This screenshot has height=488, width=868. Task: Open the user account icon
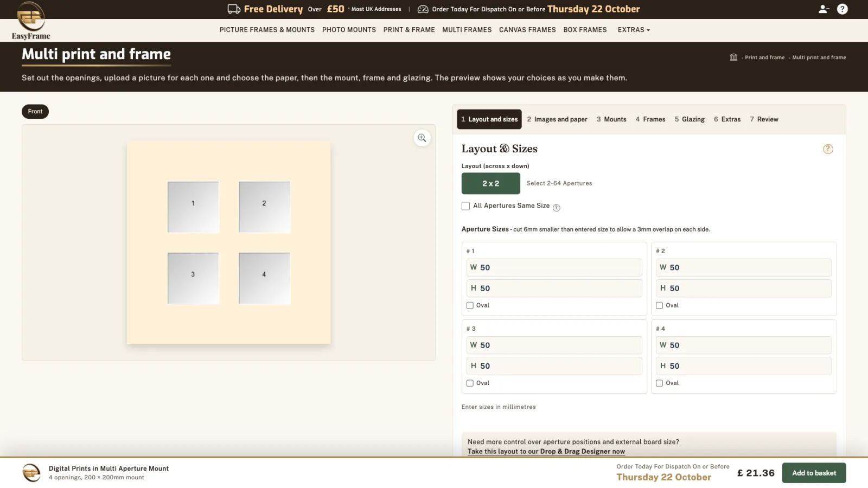pos(824,9)
